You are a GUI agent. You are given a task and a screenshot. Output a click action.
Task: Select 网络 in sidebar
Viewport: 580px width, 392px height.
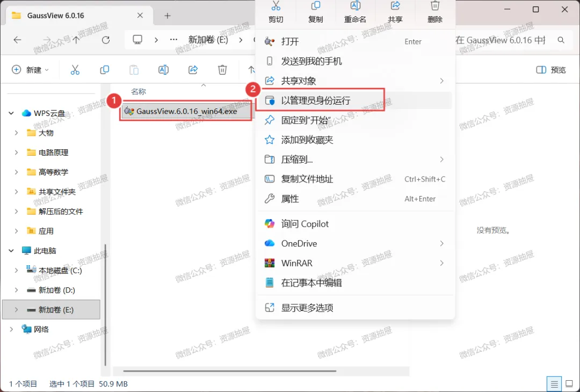[51, 329]
